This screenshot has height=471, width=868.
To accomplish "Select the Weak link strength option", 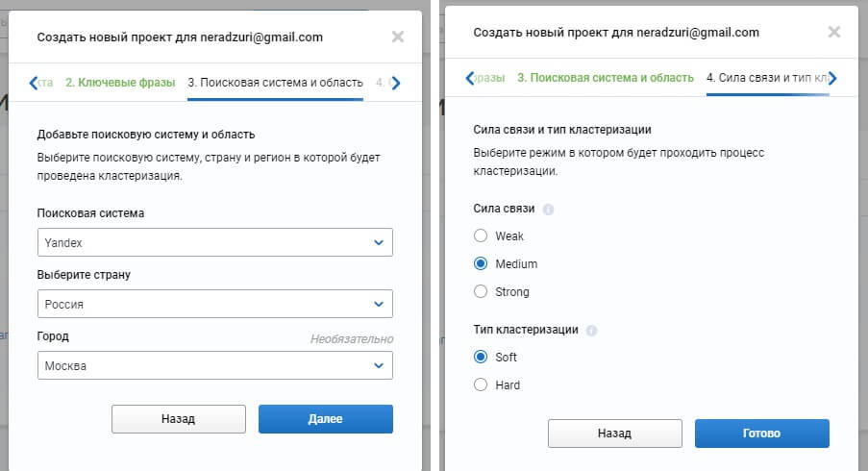I will (x=481, y=235).
